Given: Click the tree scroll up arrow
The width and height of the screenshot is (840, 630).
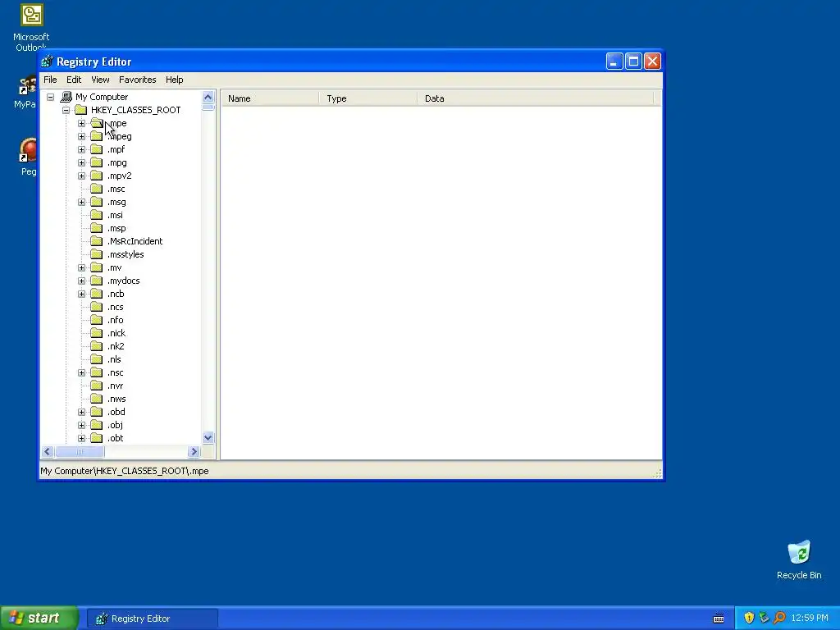Looking at the screenshot, I should [x=208, y=97].
